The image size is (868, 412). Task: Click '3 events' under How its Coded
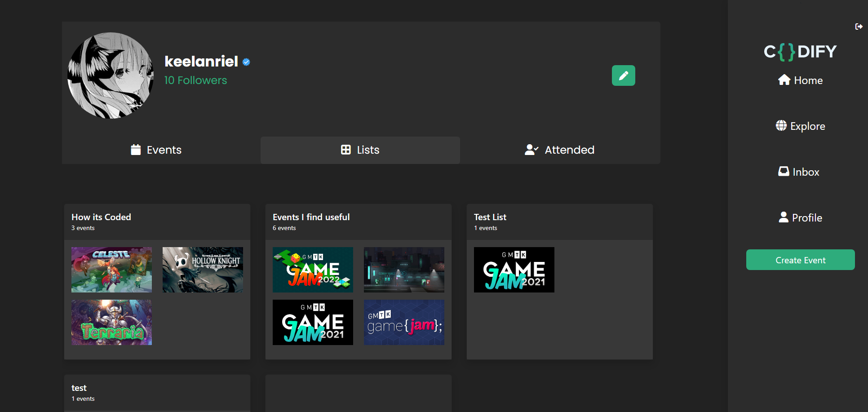click(83, 228)
